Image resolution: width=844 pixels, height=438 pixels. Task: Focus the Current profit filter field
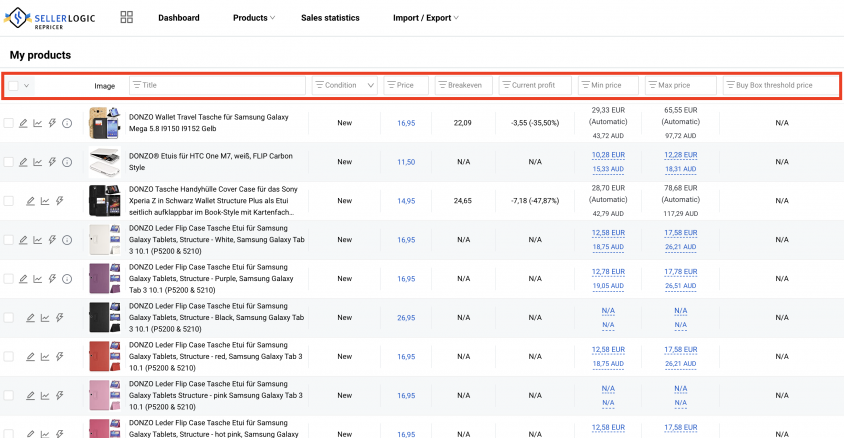(535, 85)
